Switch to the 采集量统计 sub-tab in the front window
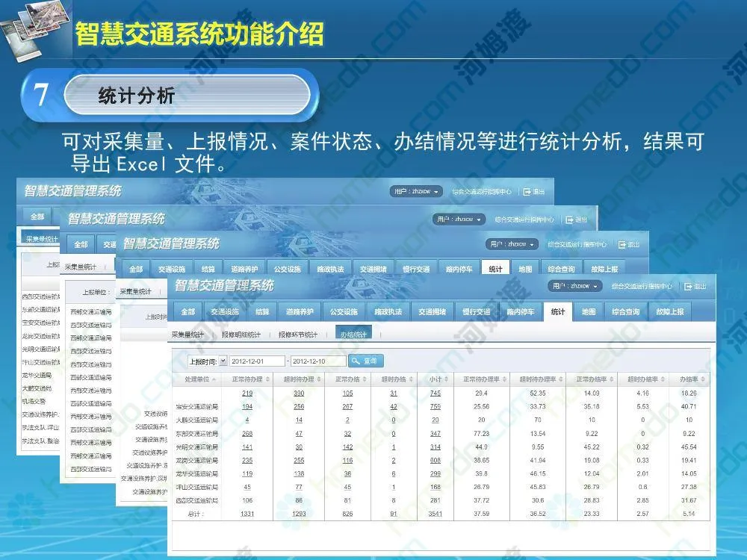 point(187,335)
